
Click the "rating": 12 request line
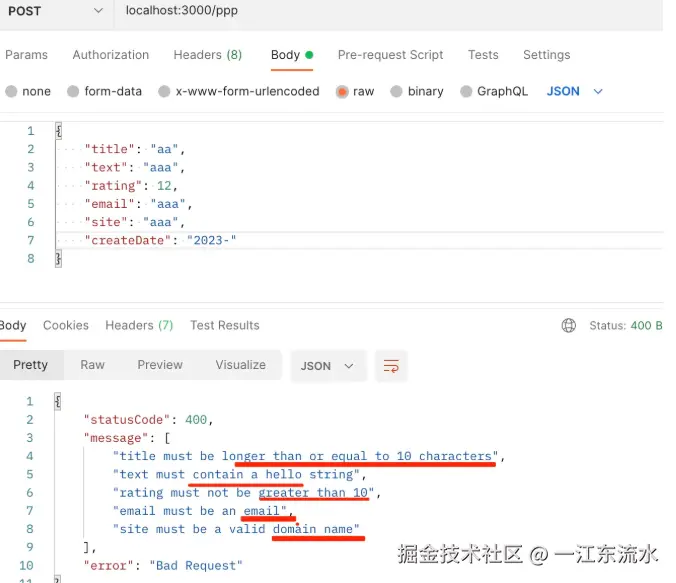[131, 186]
